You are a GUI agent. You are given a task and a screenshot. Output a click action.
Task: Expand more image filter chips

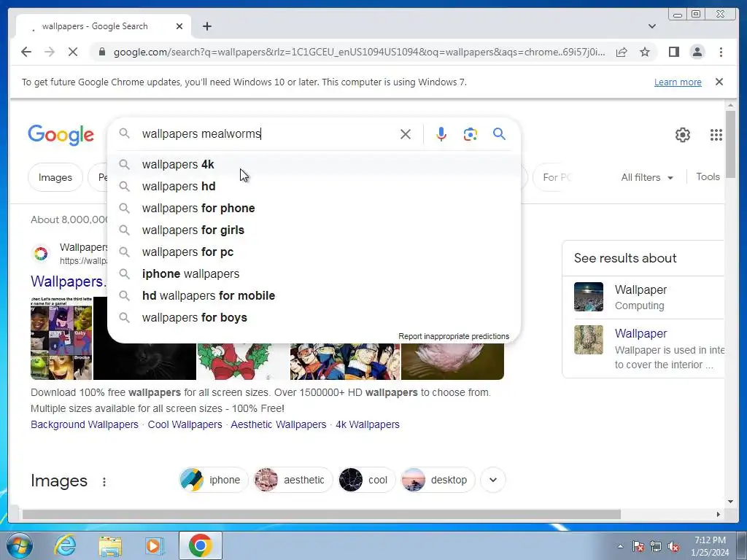pyautogui.click(x=493, y=480)
